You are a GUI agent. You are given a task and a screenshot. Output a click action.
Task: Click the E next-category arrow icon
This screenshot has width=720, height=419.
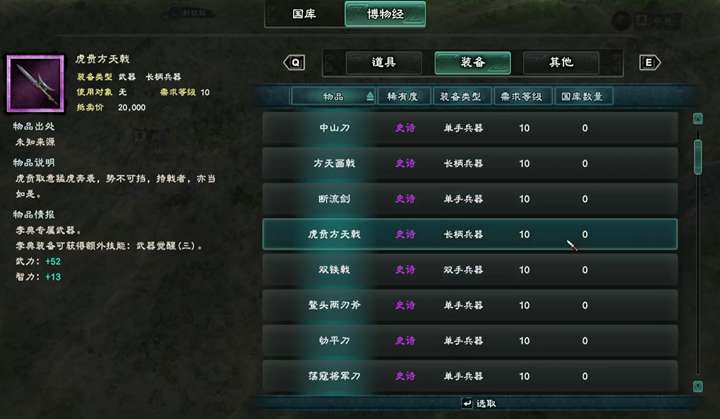point(650,62)
